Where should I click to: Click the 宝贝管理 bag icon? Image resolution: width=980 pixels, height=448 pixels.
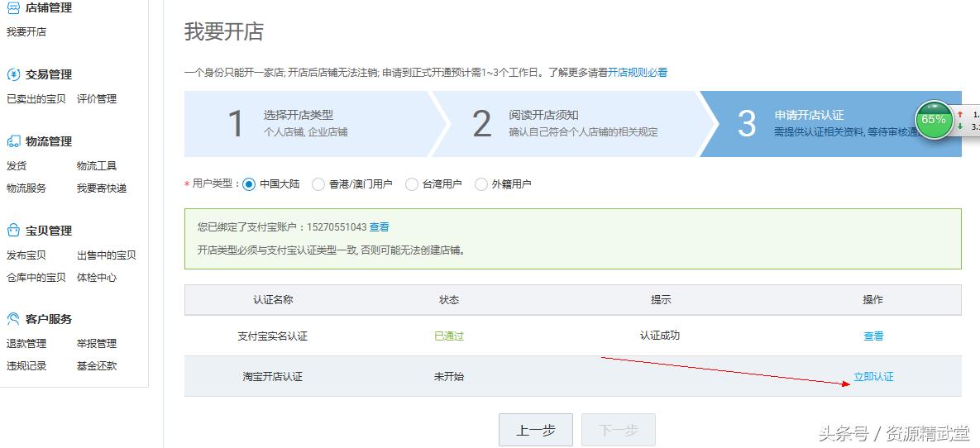click(13, 231)
